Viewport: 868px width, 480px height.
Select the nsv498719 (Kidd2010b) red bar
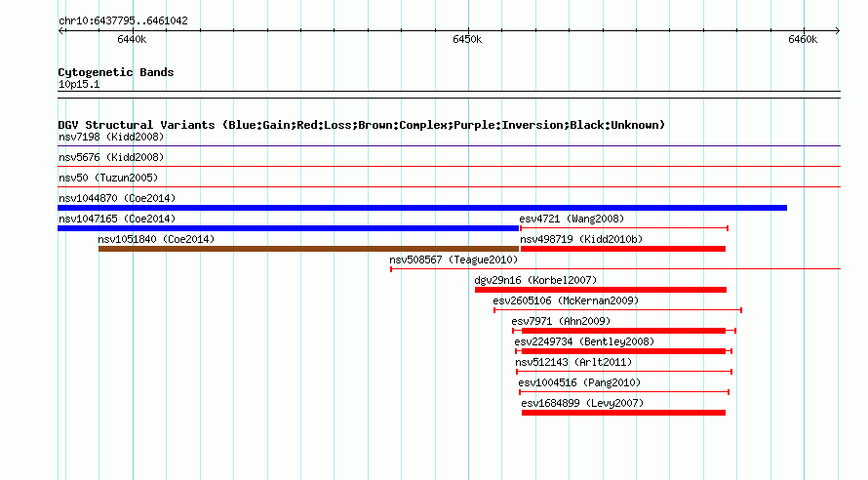[623, 249]
